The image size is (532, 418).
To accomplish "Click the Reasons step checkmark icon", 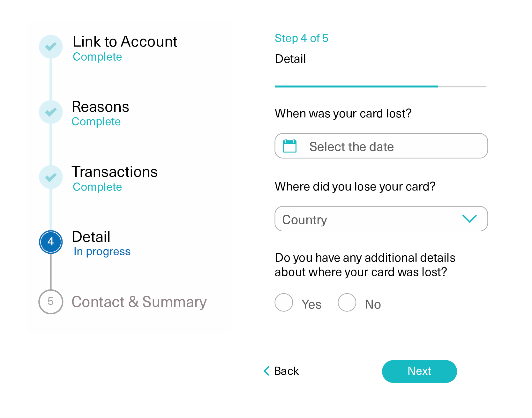I will [51, 112].
